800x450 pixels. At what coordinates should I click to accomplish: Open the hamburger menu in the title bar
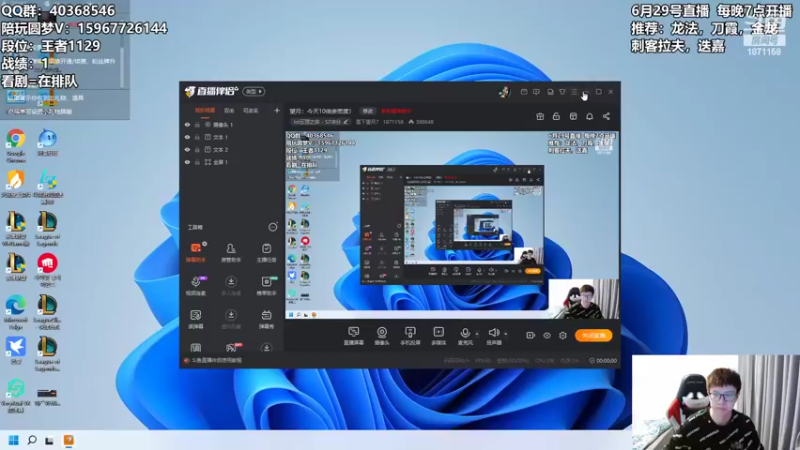pyautogui.click(x=574, y=92)
